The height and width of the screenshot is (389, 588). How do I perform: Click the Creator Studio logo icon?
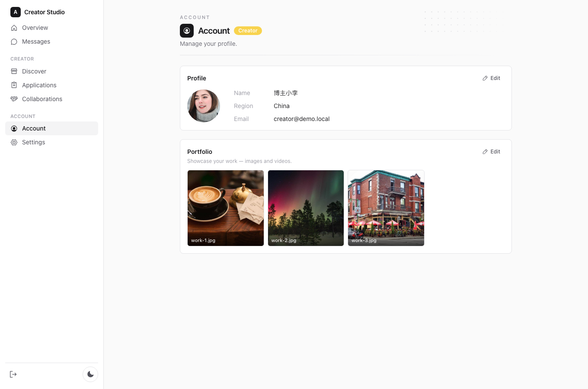tap(16, 12)
